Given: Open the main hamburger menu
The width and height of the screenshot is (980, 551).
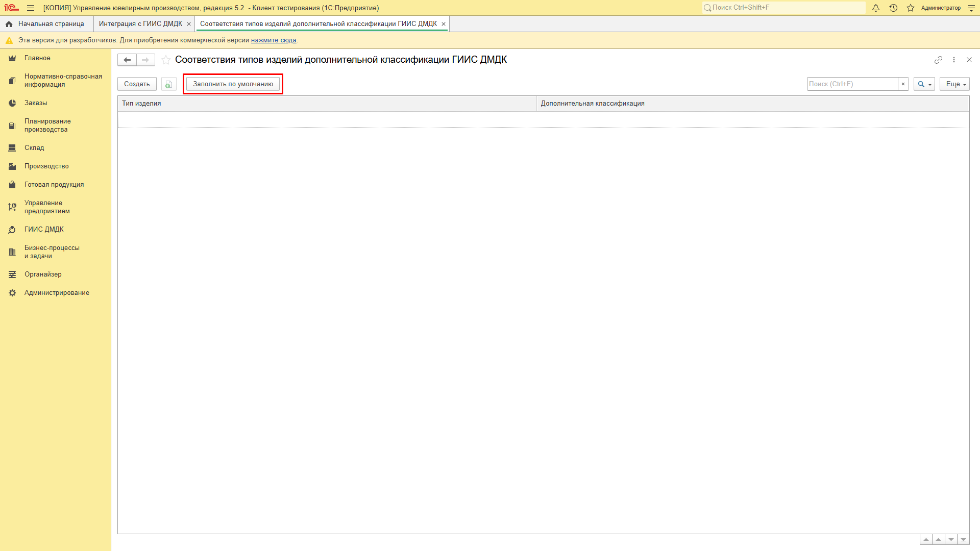Looking at the screenshot, I should click(x=31, y=8).
